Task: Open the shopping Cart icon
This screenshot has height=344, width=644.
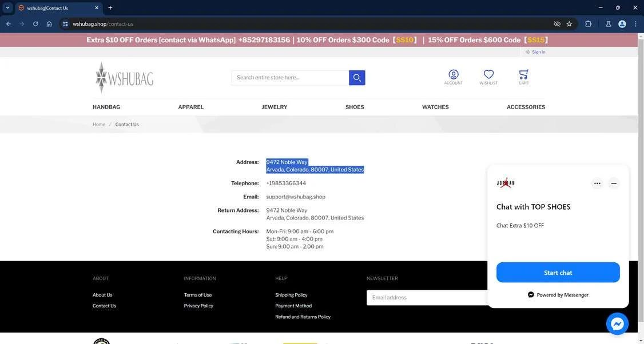Action: coord(523,77)
